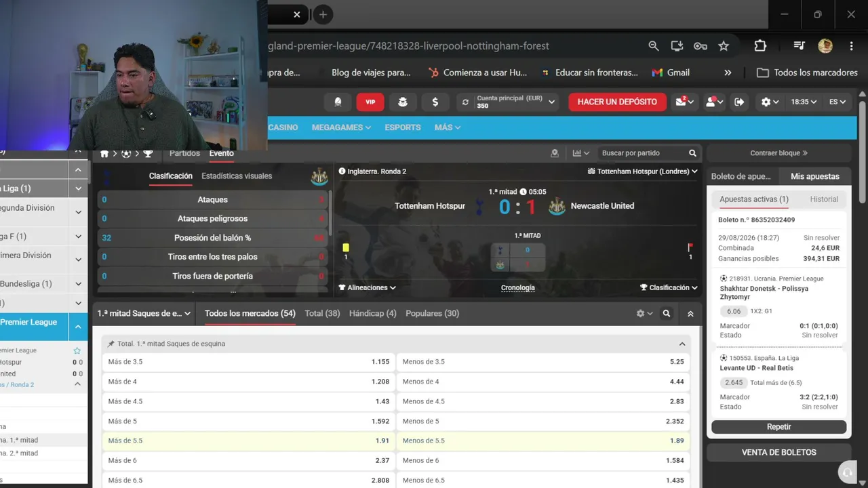Open the user profile menu icon
868x488 pixels.
(715, 102)
